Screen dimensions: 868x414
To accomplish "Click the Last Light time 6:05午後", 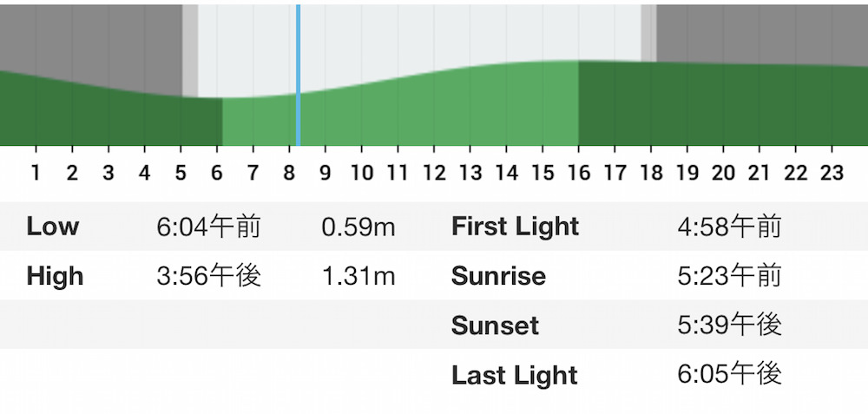I will 729,375.
